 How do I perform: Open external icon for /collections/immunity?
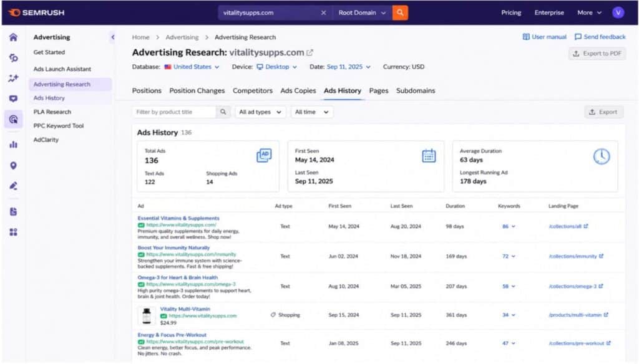click(601, 256)
